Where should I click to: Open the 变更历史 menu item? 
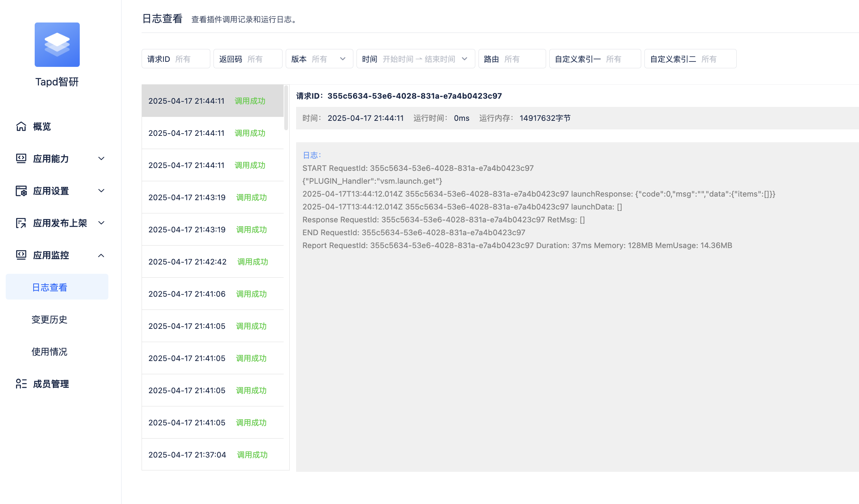point(49,320)
